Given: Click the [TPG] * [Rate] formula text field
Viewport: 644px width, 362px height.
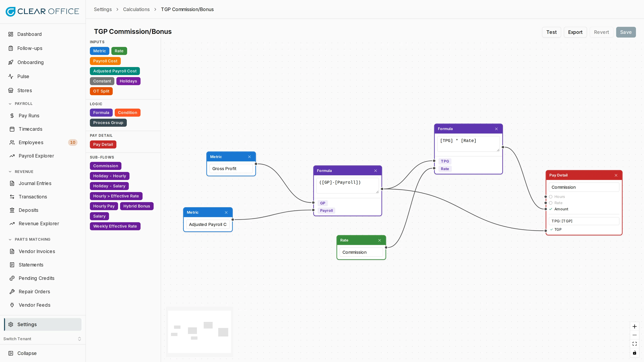Looking at the screenshot, I should pos(468,144).
